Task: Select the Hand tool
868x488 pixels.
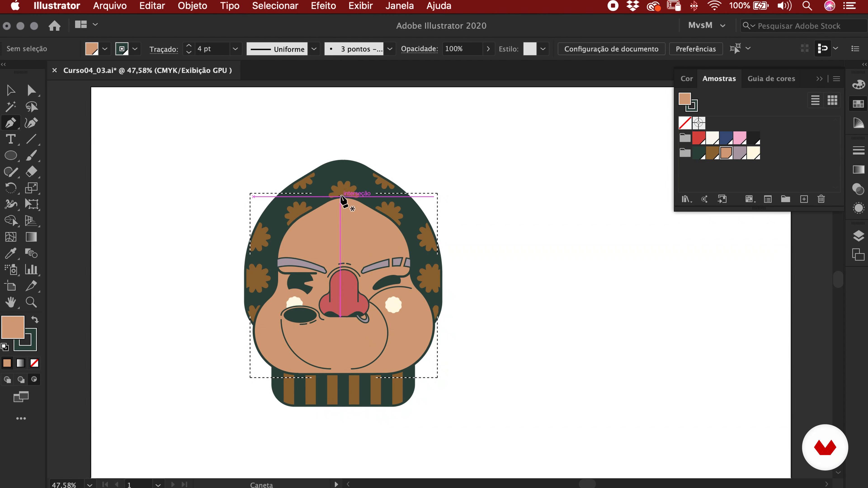Action: point(10,302)
